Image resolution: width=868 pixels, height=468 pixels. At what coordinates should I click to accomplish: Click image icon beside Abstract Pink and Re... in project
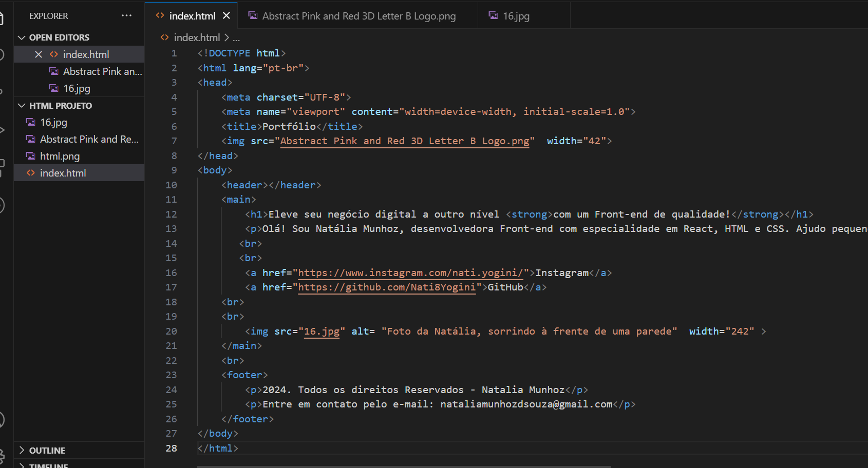coord(31,139)
